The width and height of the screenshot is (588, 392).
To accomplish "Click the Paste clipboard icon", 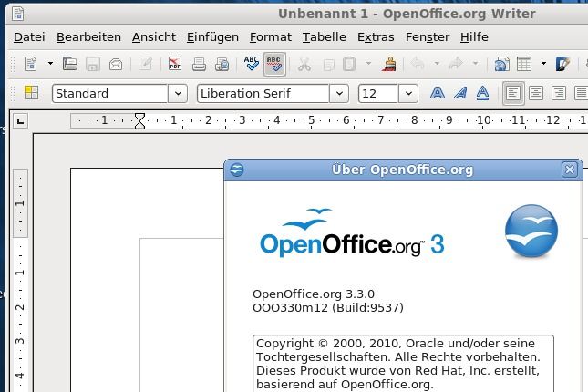I will click(x=349, y=64).
